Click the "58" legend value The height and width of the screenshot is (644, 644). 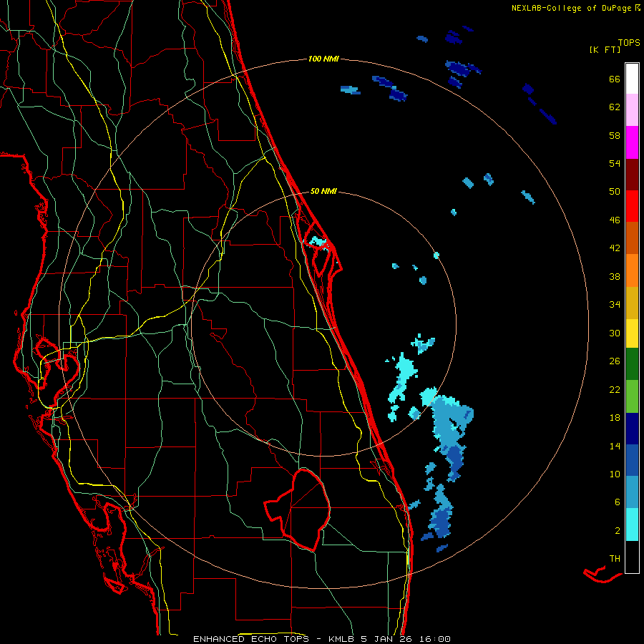point(615,135)
